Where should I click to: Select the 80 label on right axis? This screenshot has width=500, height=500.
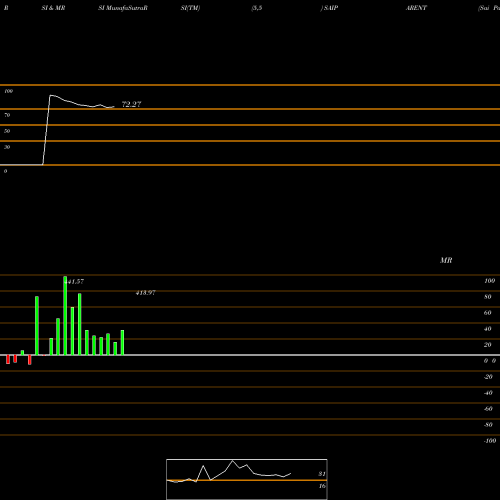coord(488,297)
